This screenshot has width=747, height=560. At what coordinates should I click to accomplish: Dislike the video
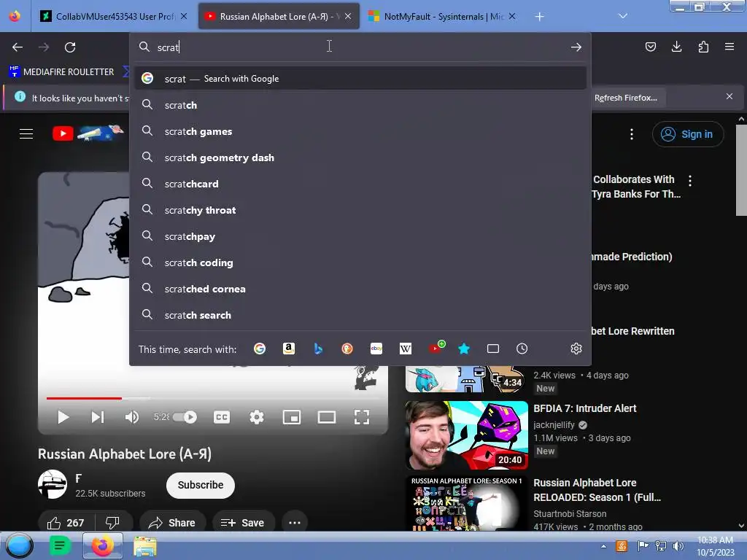[x=112, y=522]
